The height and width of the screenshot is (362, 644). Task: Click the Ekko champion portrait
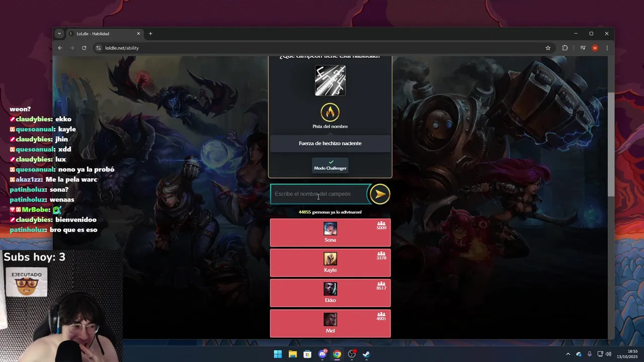point(330,289)
